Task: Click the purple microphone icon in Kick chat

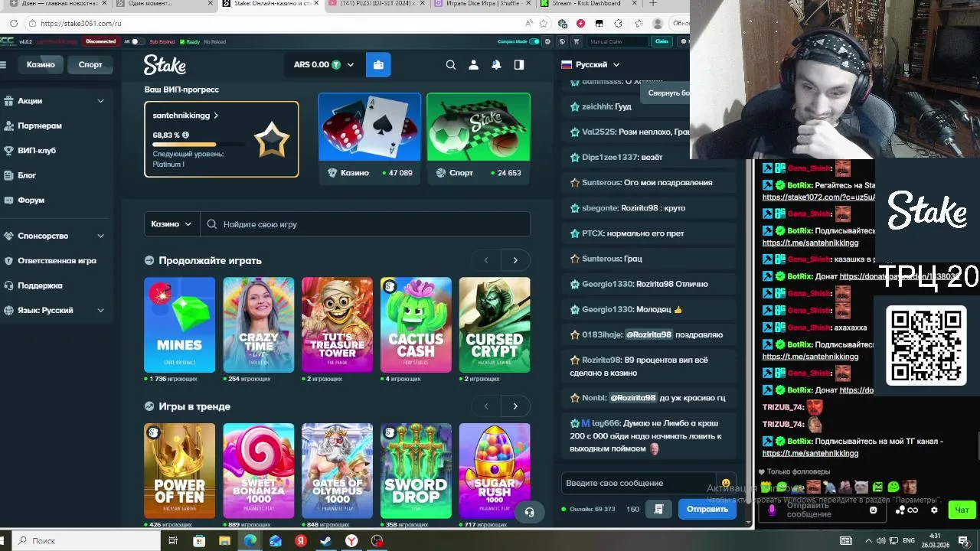Action: (772, 510)
